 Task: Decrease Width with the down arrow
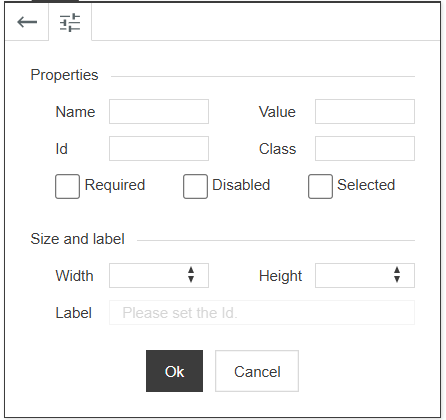(x=191, y=279)
